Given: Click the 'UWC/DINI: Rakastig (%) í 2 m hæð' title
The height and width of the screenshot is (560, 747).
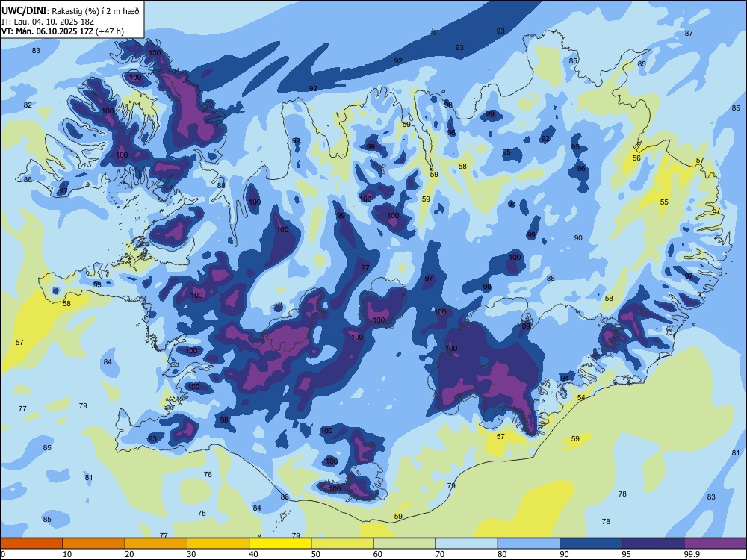Looking at the screenshot, I should [70, 11].
